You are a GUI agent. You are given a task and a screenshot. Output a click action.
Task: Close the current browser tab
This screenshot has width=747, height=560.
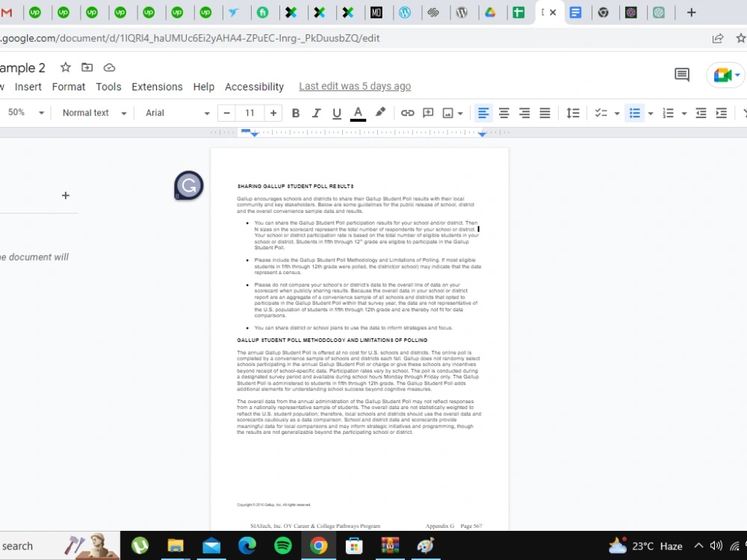click(553, 13)
